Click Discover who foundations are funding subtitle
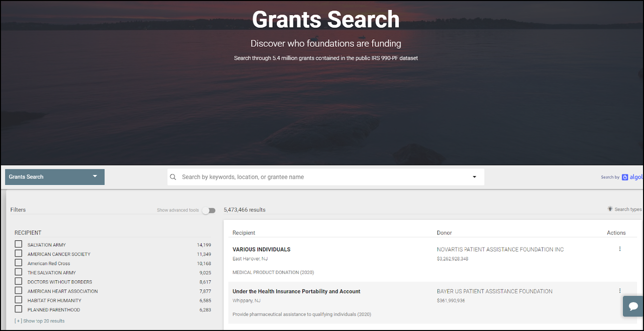 point(326,43)
